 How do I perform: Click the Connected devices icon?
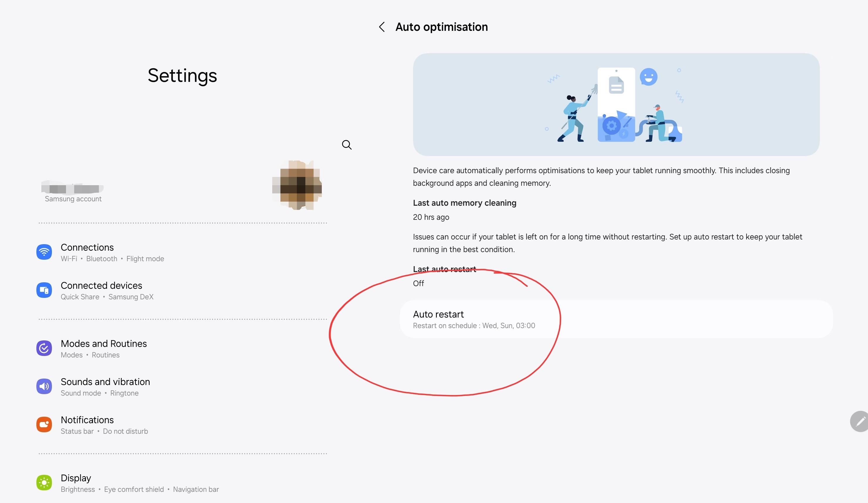click(x=44, y=290)
